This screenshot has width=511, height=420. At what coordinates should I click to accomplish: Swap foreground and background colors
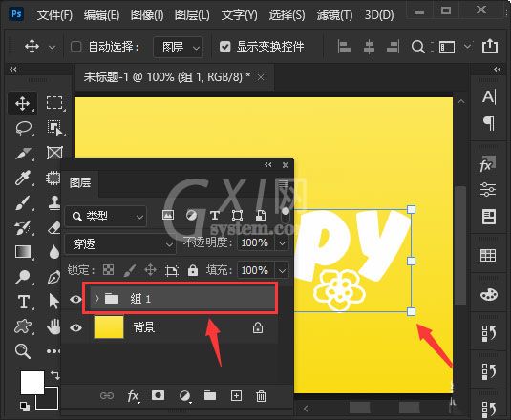tap(55, 375)
